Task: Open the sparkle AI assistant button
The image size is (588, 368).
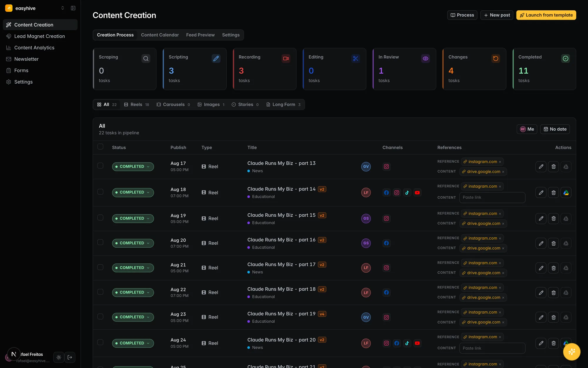Action: coord(572,352)
